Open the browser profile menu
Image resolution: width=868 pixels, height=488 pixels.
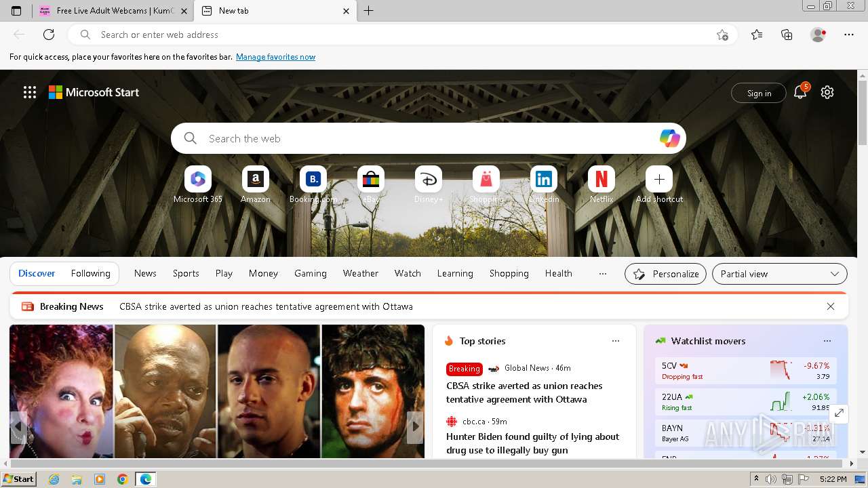tap(818, 35)
